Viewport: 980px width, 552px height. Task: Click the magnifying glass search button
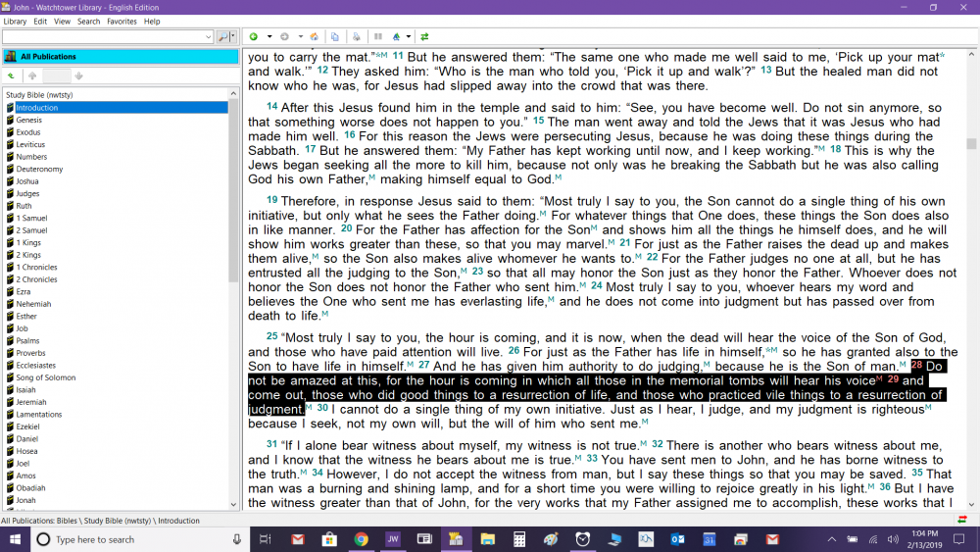(222, 37)
